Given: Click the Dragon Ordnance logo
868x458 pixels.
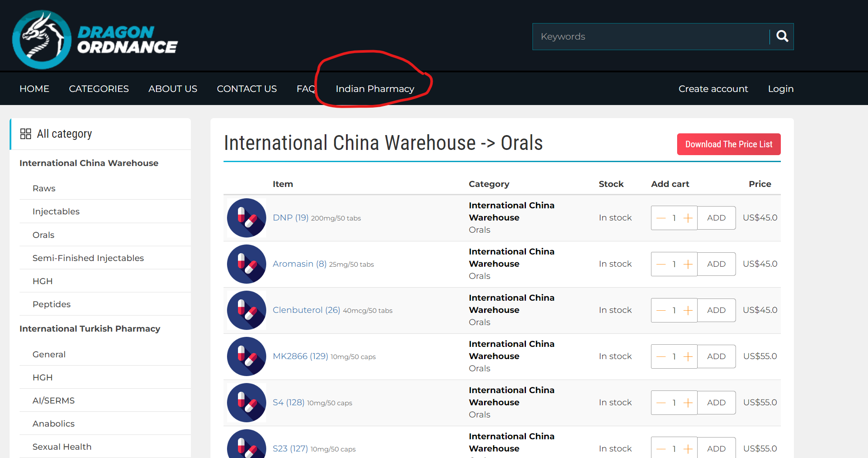Looking at the screenshot, I should 95,40.
